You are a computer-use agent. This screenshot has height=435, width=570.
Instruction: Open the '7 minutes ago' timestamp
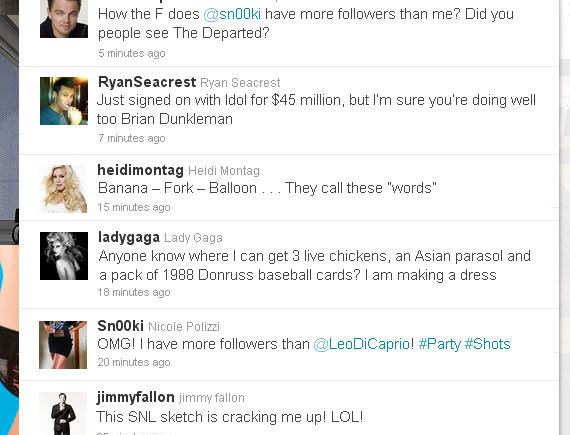coord(132,138)
